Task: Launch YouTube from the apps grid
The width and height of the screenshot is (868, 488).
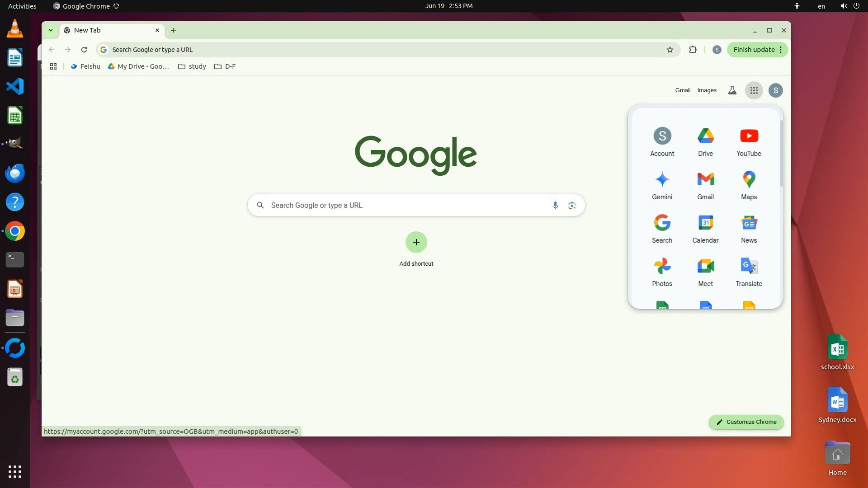Action: point(749,141)
